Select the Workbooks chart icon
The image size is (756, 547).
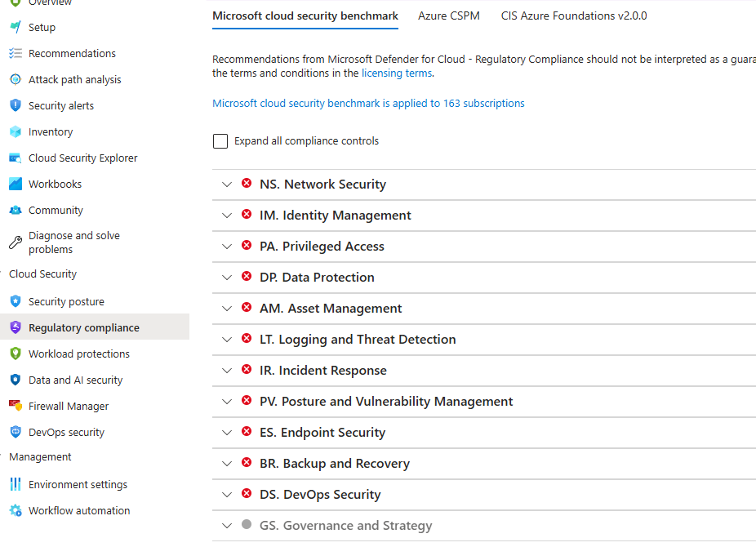tap(15, 184)
